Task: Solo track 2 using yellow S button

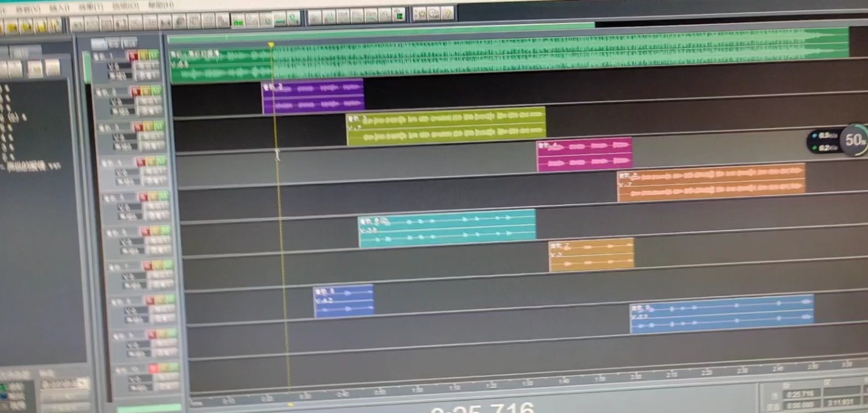Action: (x=146, y=91)
